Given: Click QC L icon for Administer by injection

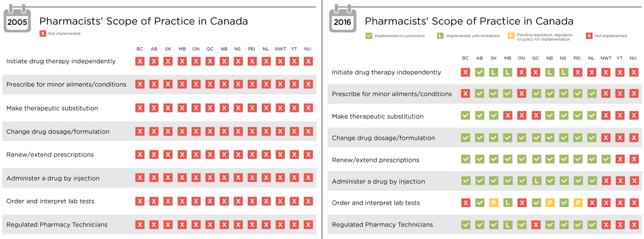Looking at the screenshot, I should 535,181.
